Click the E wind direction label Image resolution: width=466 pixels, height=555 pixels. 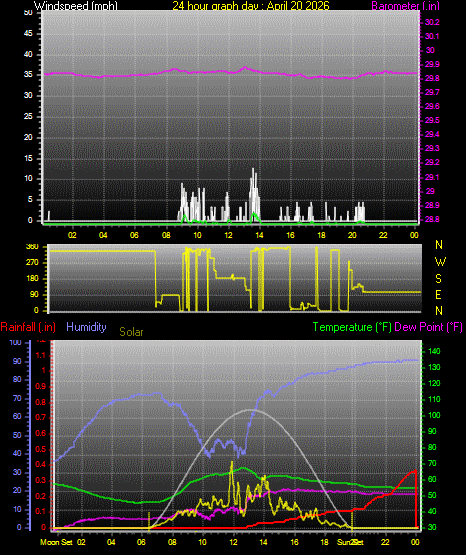[438, 294]
